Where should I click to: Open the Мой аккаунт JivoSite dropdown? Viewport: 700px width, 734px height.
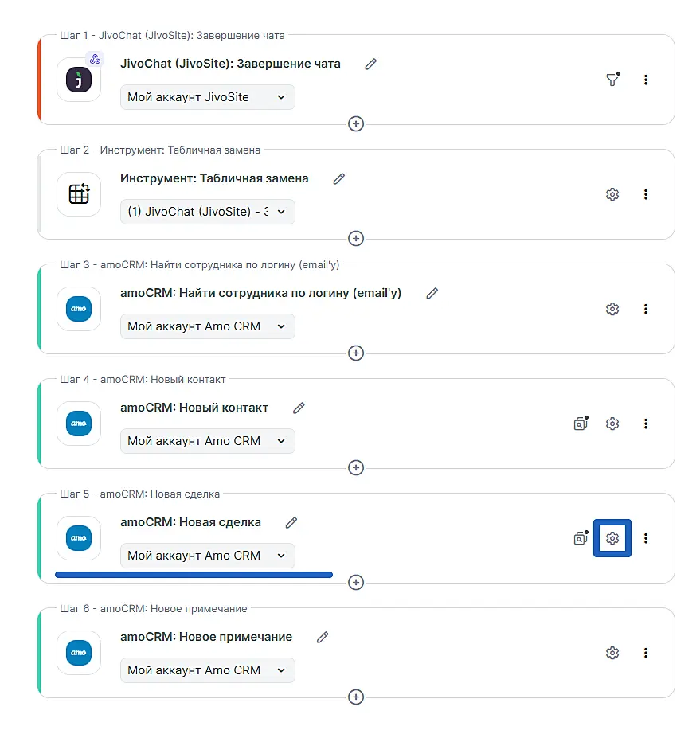208,97
